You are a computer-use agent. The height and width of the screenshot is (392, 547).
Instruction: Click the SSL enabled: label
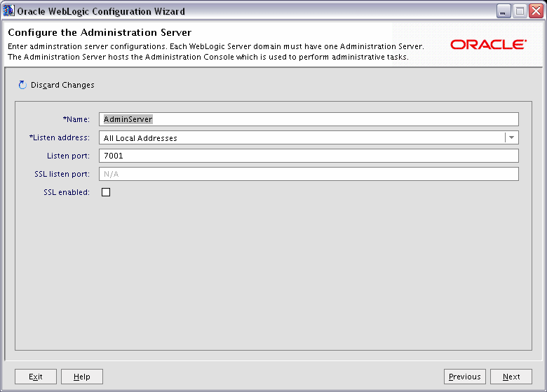67,193
